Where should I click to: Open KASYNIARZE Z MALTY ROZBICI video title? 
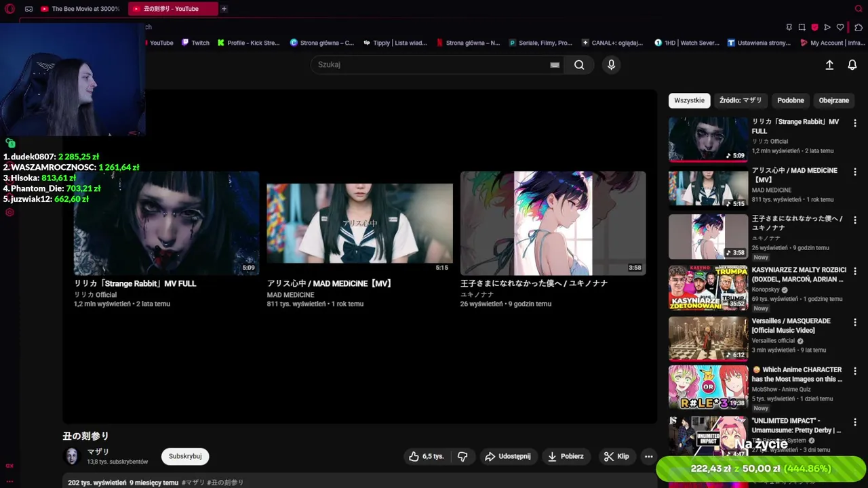click(799, 274)
